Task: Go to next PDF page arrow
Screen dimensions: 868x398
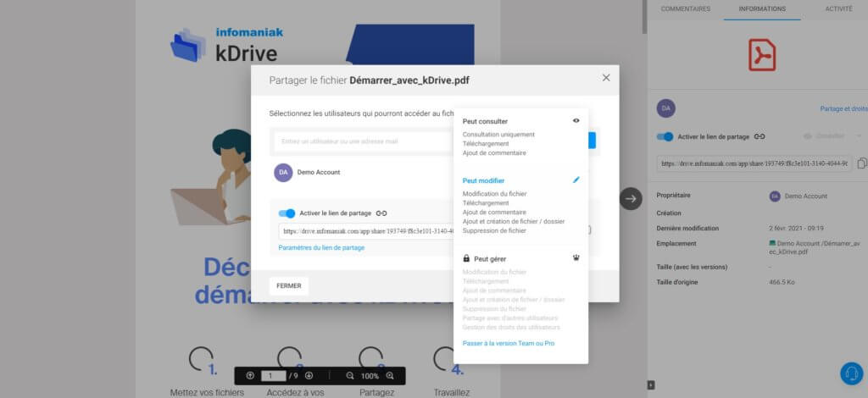Action: [309, 375]
